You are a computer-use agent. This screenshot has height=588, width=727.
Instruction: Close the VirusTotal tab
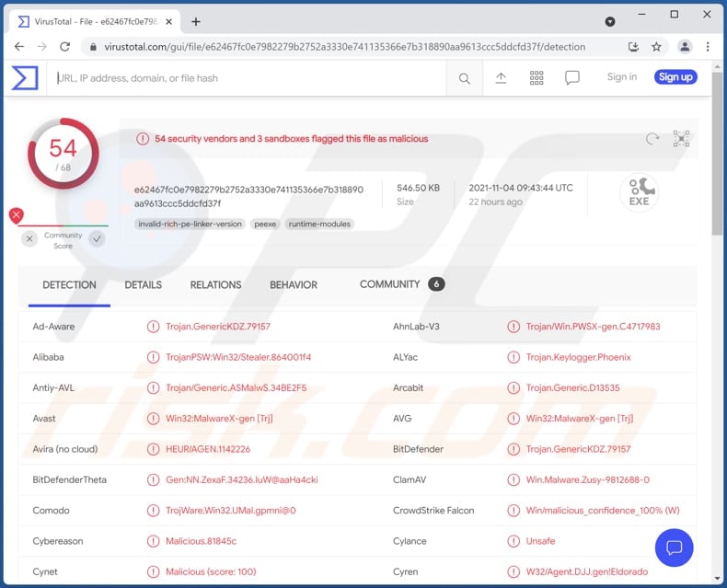168,21
